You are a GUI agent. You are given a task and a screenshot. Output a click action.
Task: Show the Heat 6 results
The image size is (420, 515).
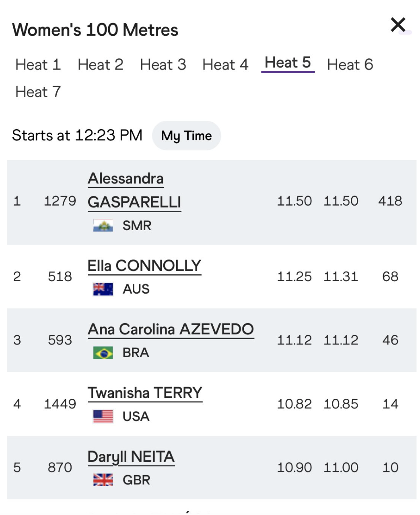tap(350, 64)
